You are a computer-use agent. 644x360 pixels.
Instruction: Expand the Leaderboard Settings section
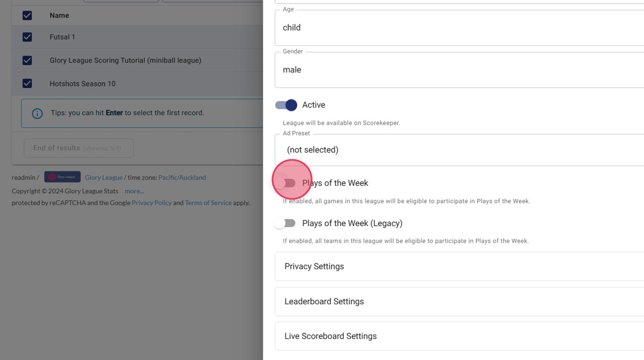(459, 301)
